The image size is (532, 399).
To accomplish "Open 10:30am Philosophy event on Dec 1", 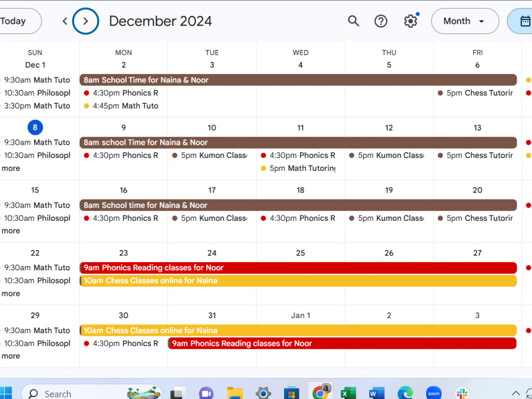I will [36, 93].
